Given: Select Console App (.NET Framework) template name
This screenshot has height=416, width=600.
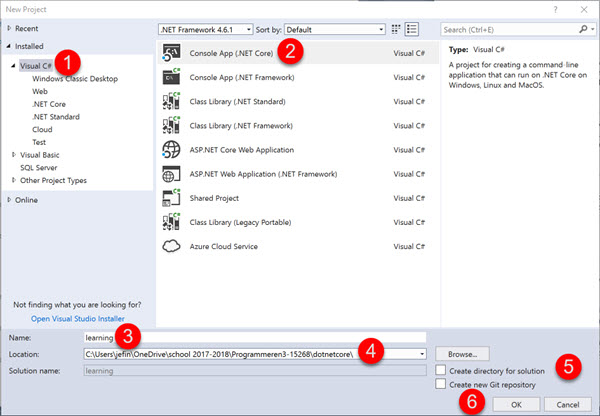Looking at the screenshot, I should (x=242, y=77).
